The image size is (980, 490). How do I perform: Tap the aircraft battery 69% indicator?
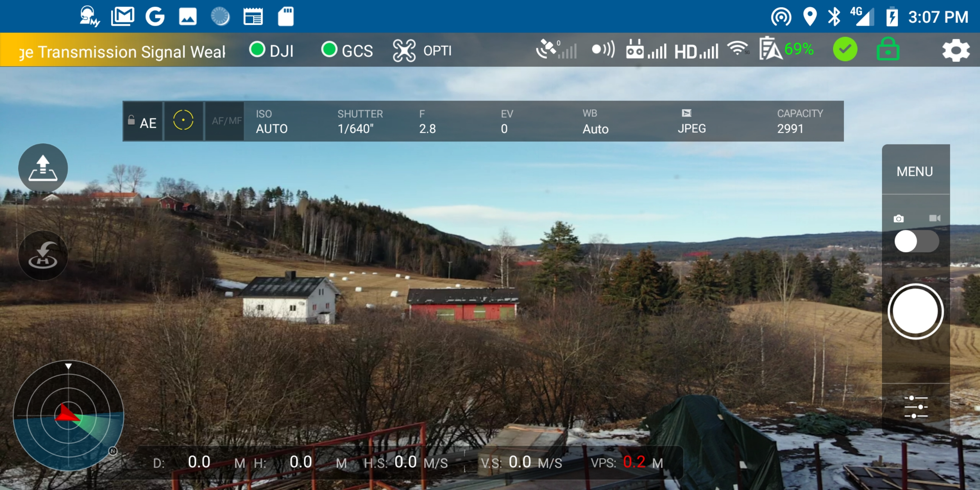(x=786, y=49)
